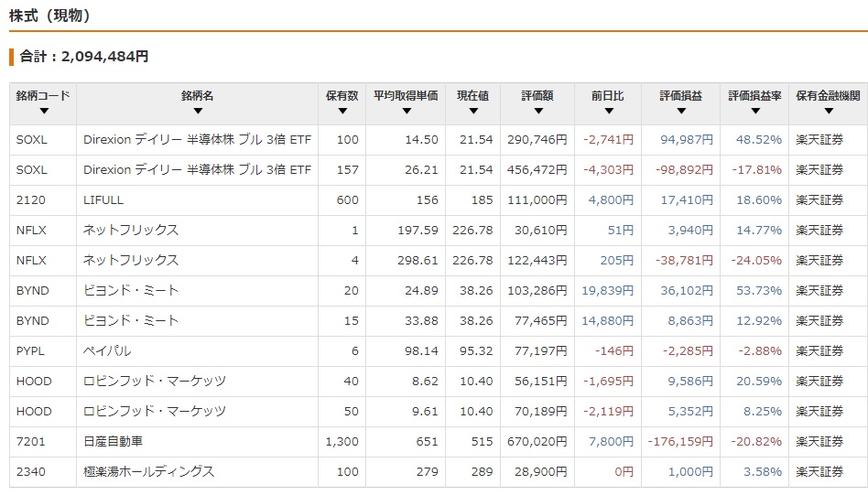The image size is (868, 495).
Task: Click HOOD code in the 50-share row
Action: click(x=34, y=412)
